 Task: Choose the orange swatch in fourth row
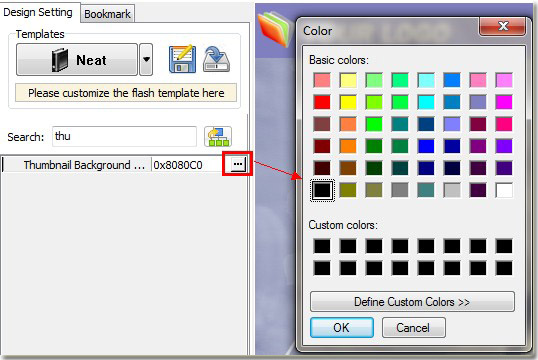pos(348,146)
